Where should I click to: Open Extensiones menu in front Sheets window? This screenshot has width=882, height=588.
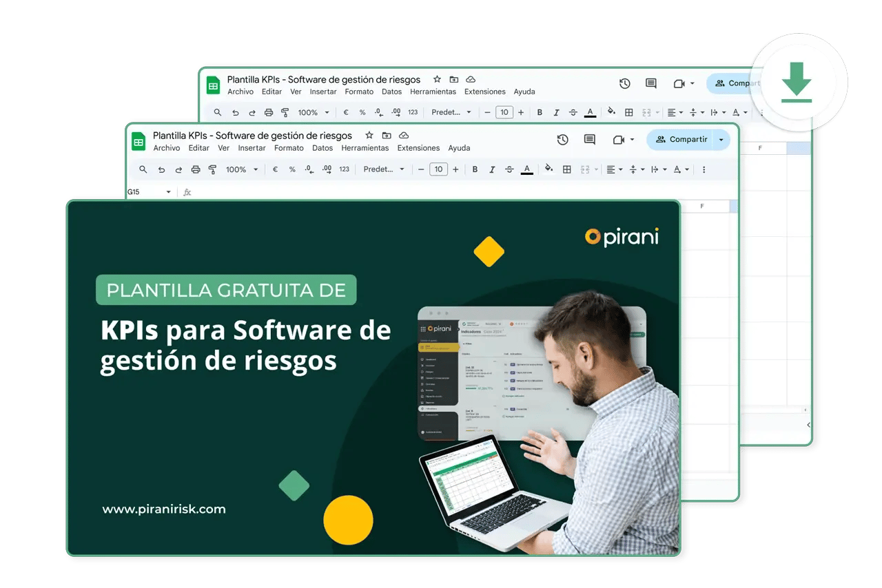click(x=418, y=148)
